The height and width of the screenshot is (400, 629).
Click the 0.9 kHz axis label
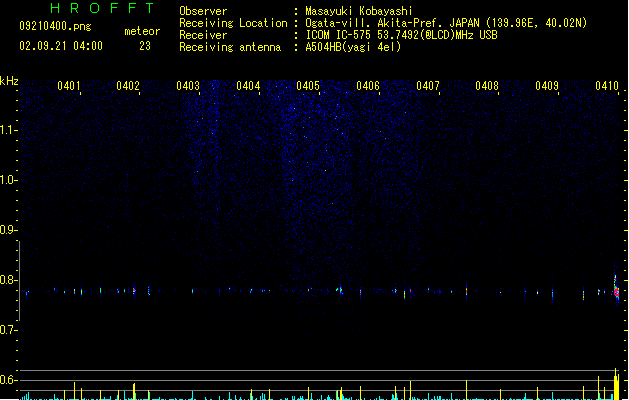point(8,230)
